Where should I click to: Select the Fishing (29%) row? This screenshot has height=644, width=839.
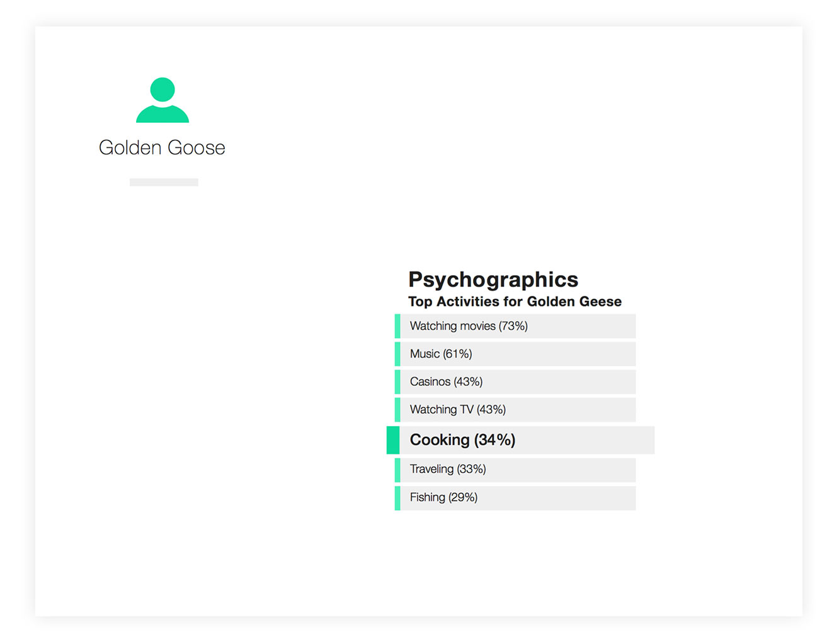[x=515, y=498]
